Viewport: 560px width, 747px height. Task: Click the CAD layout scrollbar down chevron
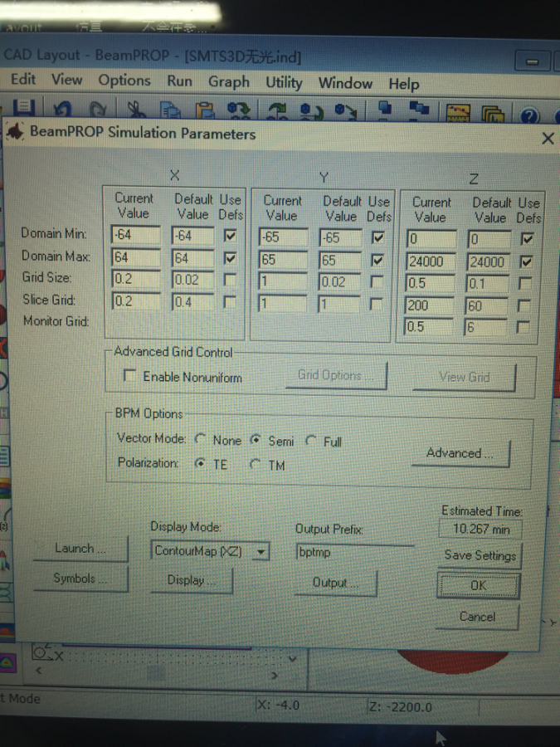[x=292, y=659]
